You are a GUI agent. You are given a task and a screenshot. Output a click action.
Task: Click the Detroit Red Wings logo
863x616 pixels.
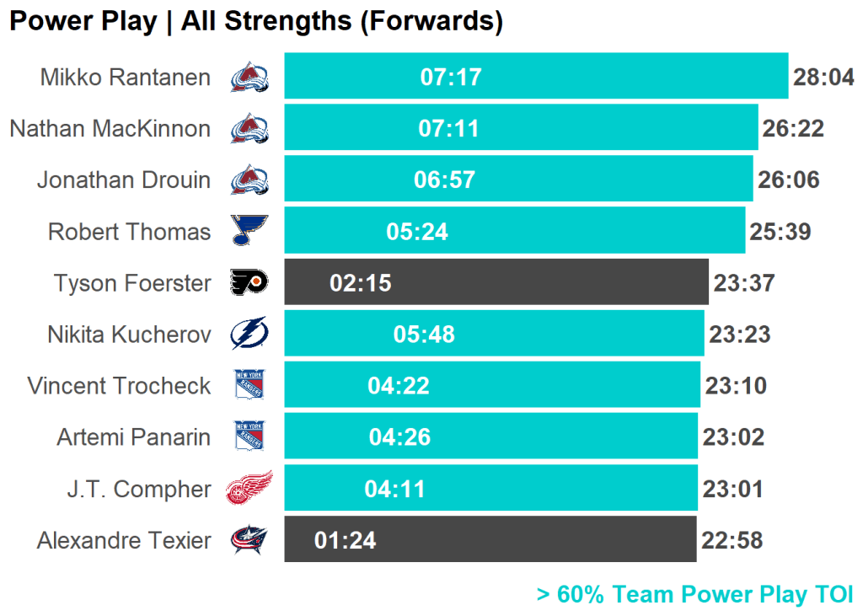[249, 489]
